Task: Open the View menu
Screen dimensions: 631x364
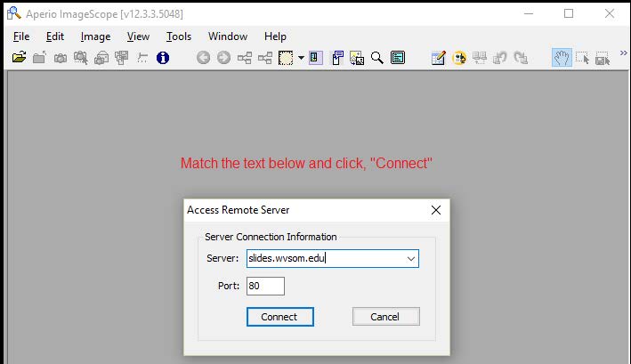Action: (x=138, y=36)
